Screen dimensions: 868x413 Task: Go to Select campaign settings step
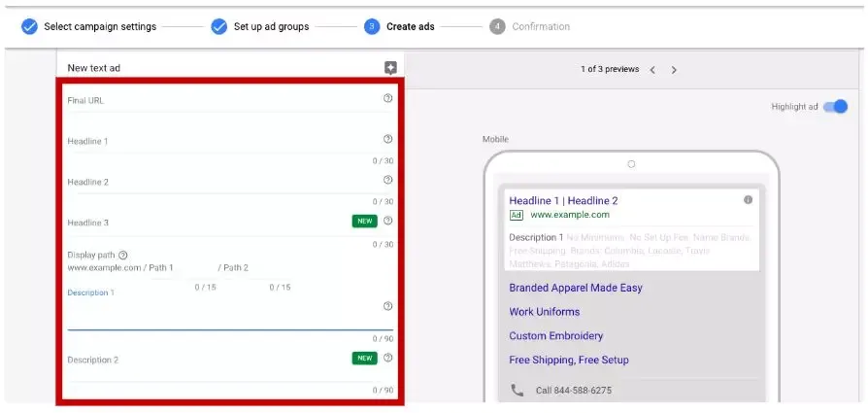(100, 26)
